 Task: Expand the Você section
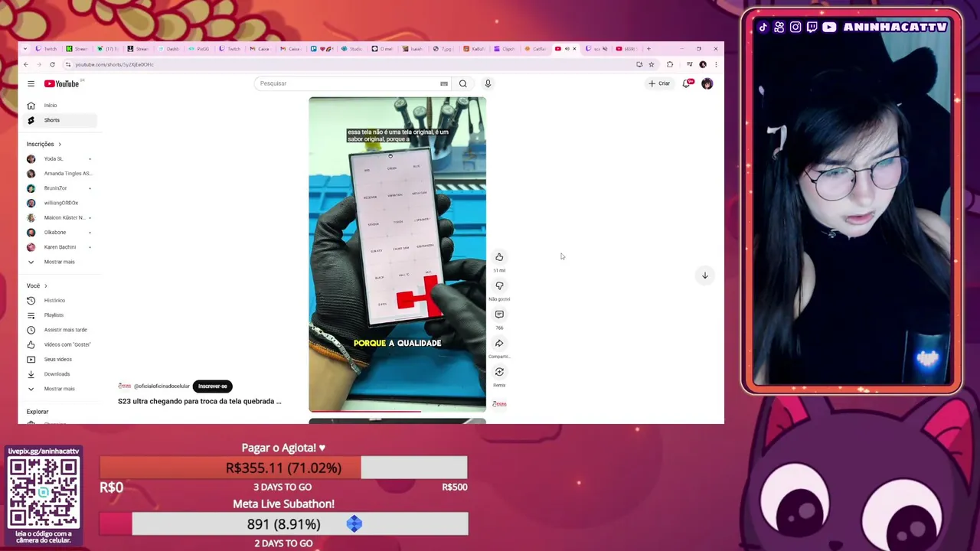37,285
